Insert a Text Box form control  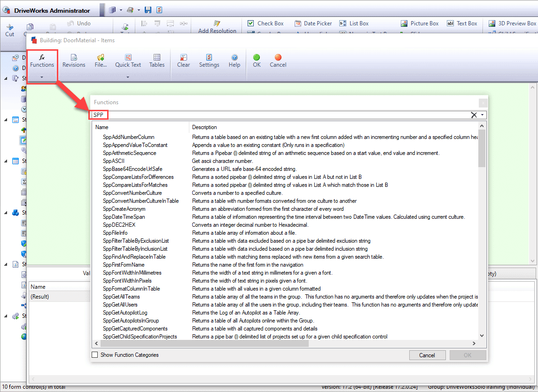pyautogui.click(x=462, y=23)
